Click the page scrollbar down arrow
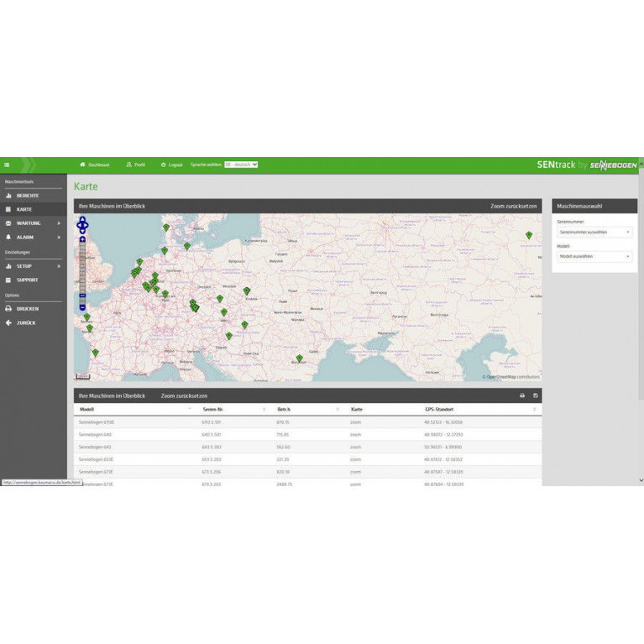Screen dimensions: 644x644 click(641, 480)
